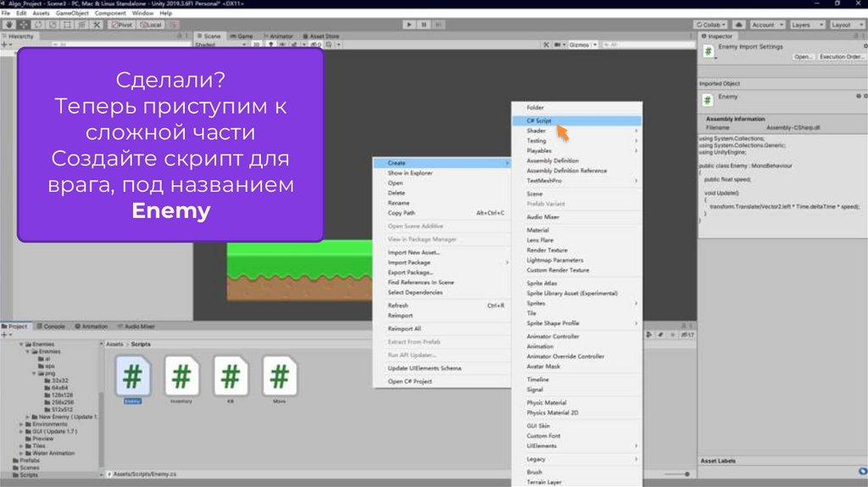Select the Hand tool in Unity toolbar
The image size is (868, 487).
pyautogui.click(x=8, y=25)
